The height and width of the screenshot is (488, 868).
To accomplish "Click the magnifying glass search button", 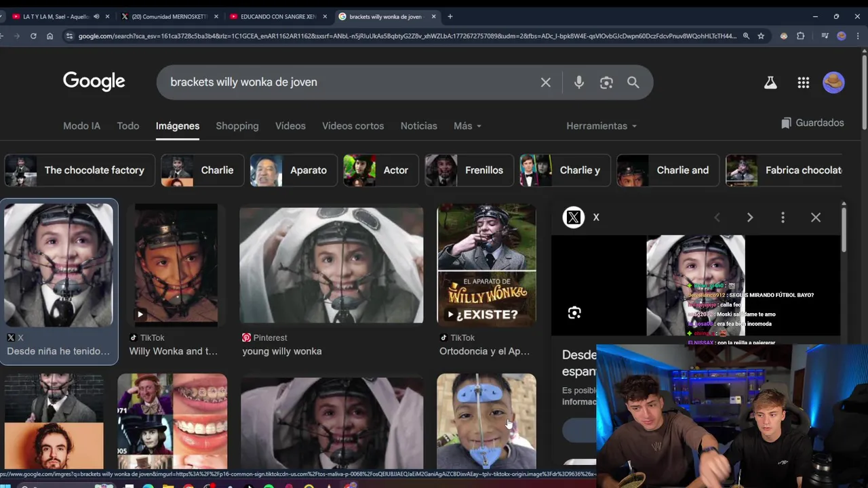I will coord(633,82).
